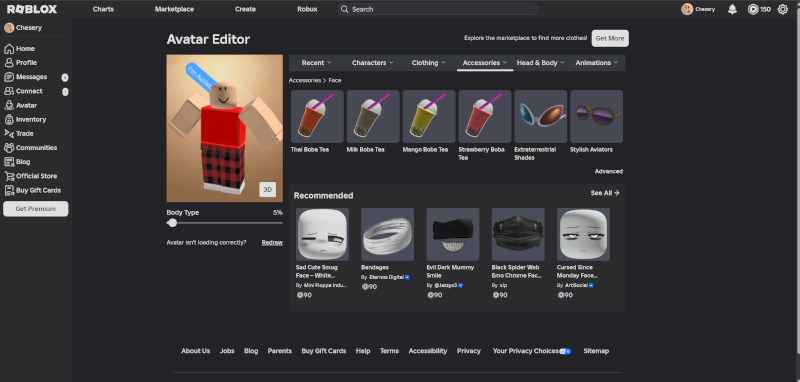The height and width of the screenshot is (382, 800).
Task: Open Charts in top navigation
Action: [x=104, y=9]
